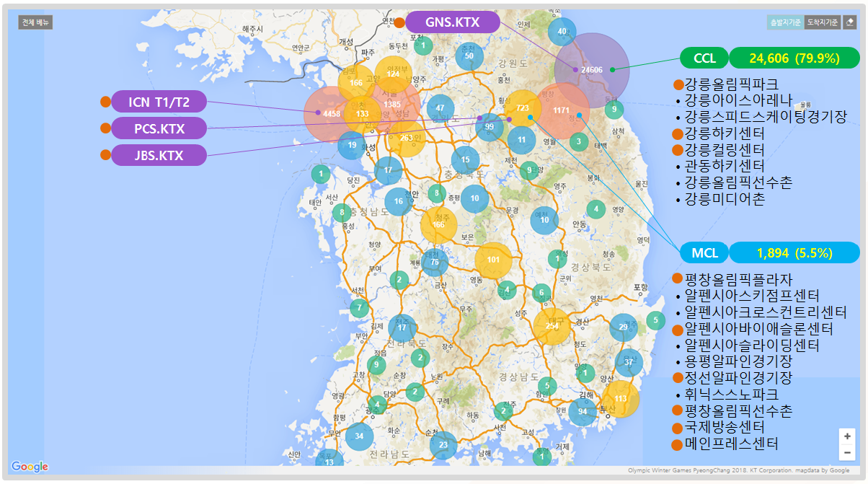Click the yellow 113 cluster near Busan
The height and width of the screenshot is (484, 868).
tap(620, 397)
